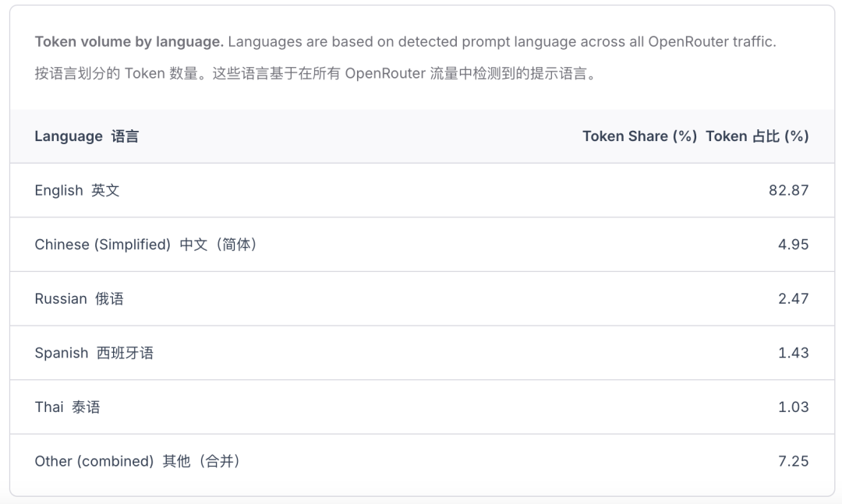842x504 pixels.
Task: Click the bold 'Token volume by language.' title
Action: (x=129, y=42)
